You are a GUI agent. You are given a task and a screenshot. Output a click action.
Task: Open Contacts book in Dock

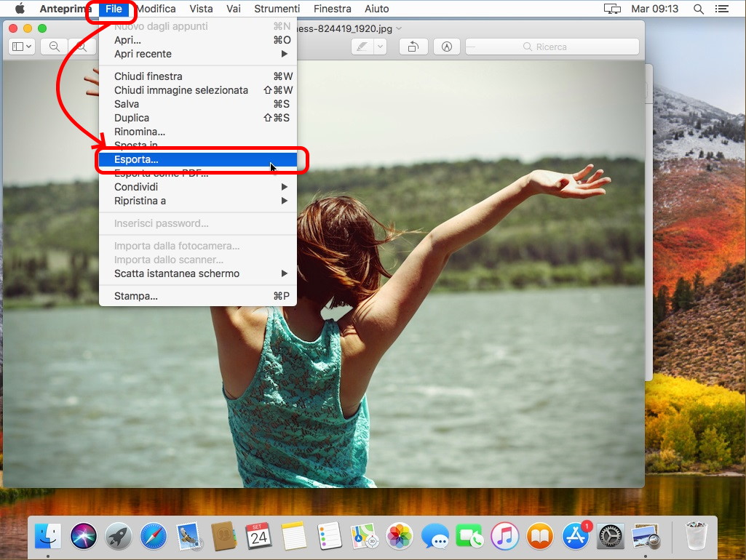point(223,536)
